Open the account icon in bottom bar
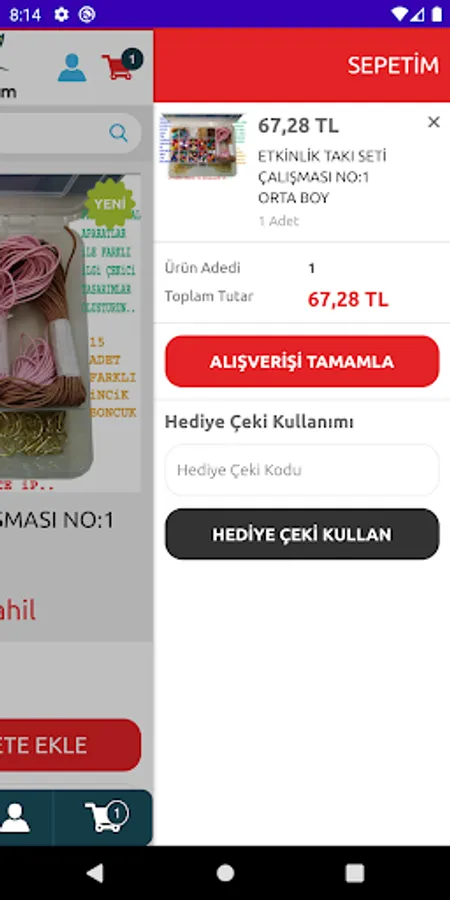The image size is (450, 900). coord(15,817)
